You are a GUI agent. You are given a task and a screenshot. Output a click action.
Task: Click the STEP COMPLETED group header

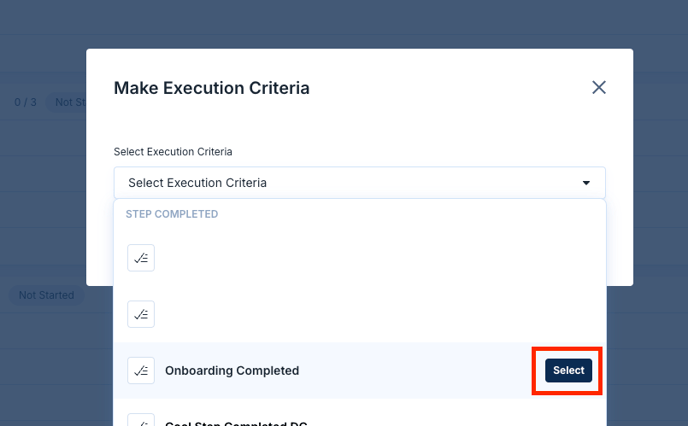pos(172,214)
